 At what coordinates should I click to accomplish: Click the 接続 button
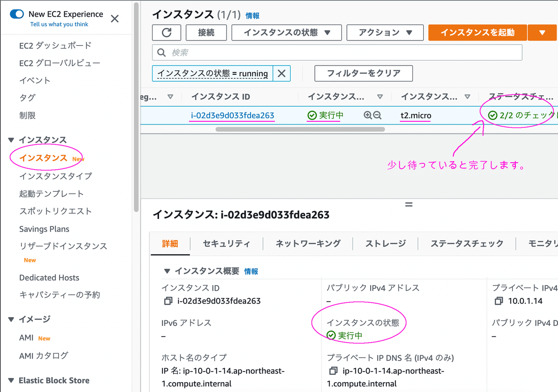point(206,33)
